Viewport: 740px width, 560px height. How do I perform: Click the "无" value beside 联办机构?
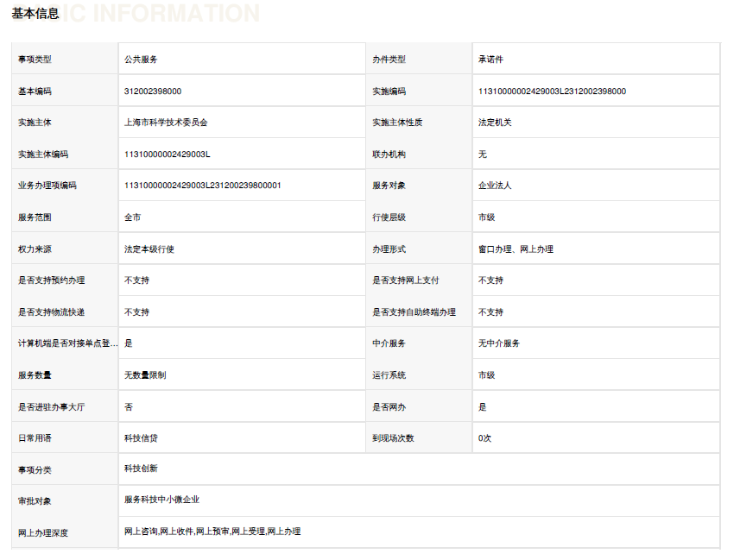[483, 154]
